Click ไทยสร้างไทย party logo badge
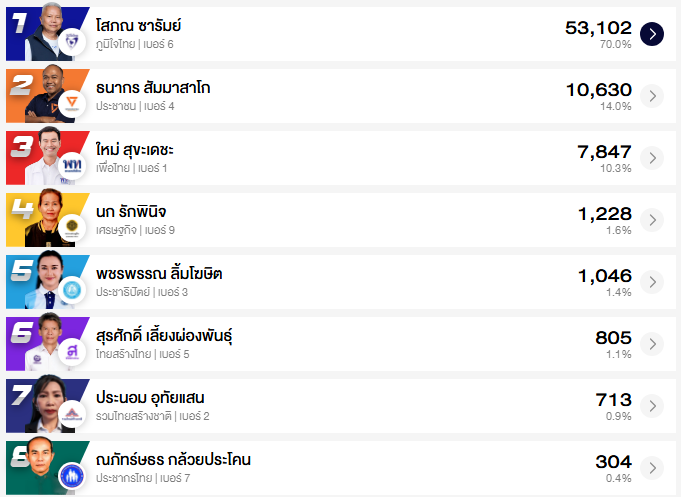This screenshot has height=497, width=681. (71, 352)
